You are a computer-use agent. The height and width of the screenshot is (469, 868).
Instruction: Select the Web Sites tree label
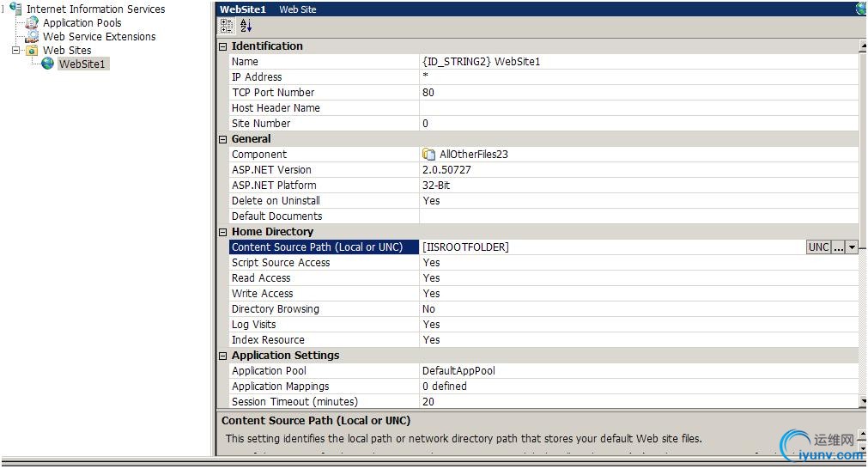coord(67,51)
